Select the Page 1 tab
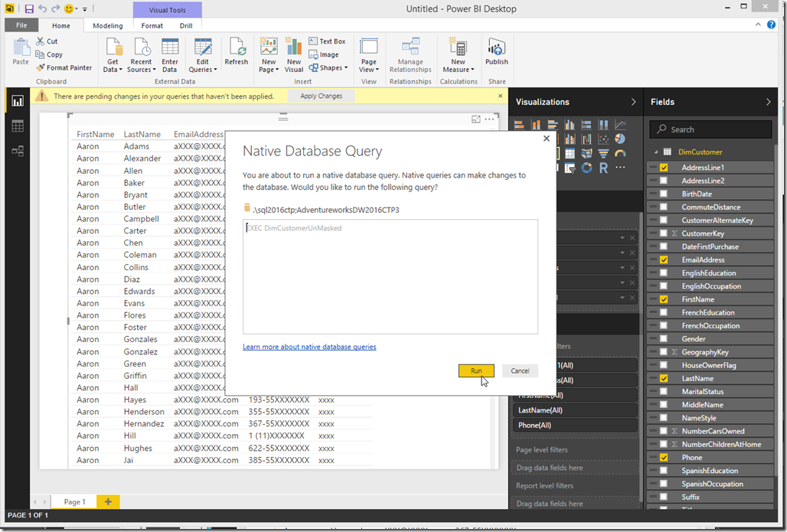 pyautogui.click(x=75, y=501)
